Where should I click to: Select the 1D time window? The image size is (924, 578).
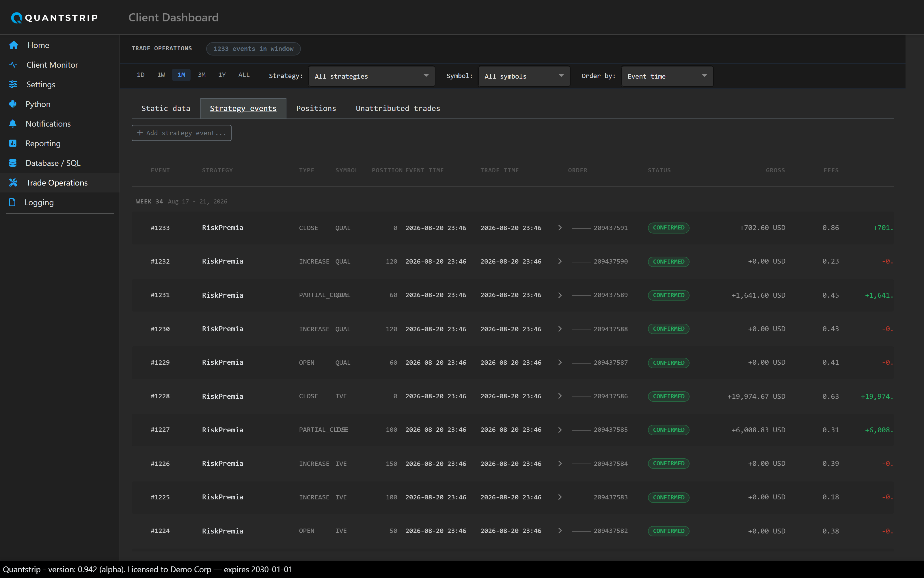[141, 75]
